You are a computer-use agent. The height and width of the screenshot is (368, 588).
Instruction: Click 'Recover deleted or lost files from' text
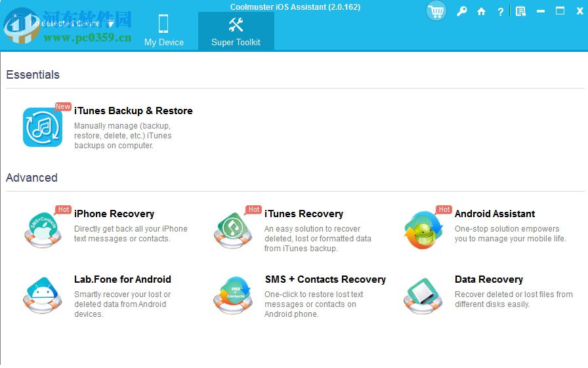coord(514,295)
